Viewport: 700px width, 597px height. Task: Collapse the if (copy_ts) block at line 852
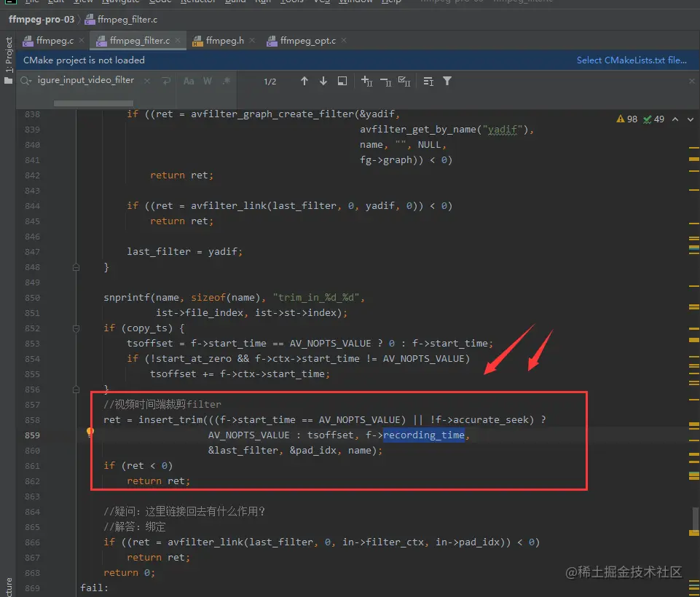[x=76, y=328]
